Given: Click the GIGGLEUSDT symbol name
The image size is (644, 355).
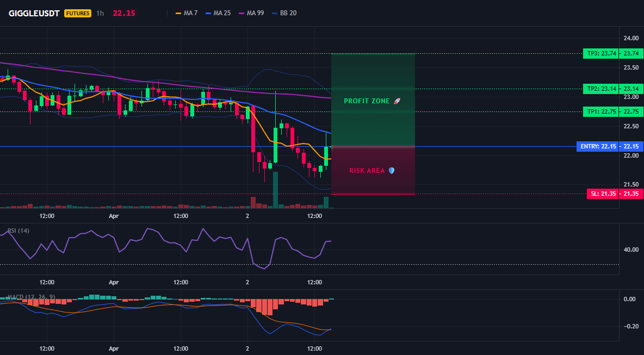Looking at the screenshot, I should [x=34, y=13].
